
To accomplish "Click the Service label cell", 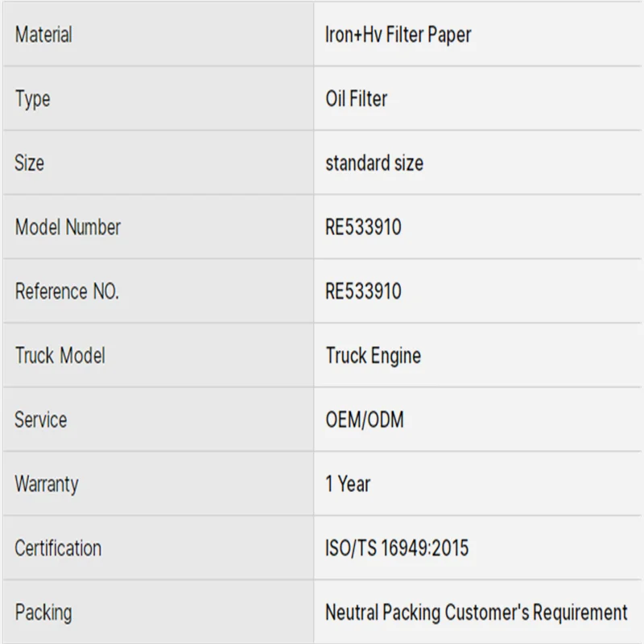I will [x=40, y=419].
